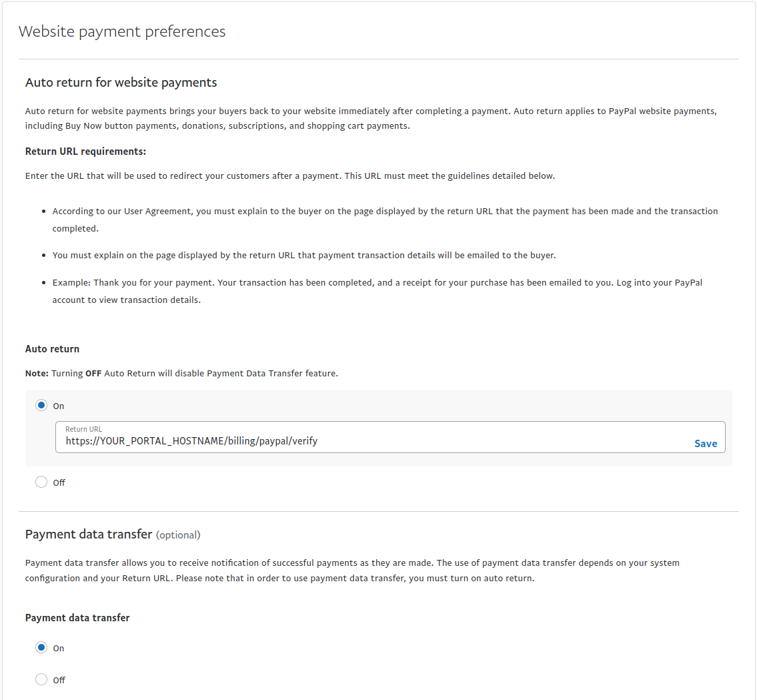The width and height of the screenshot is (757, 700).
Task: Click the Website payment preferences page title
Action: (x=122, y=31)
